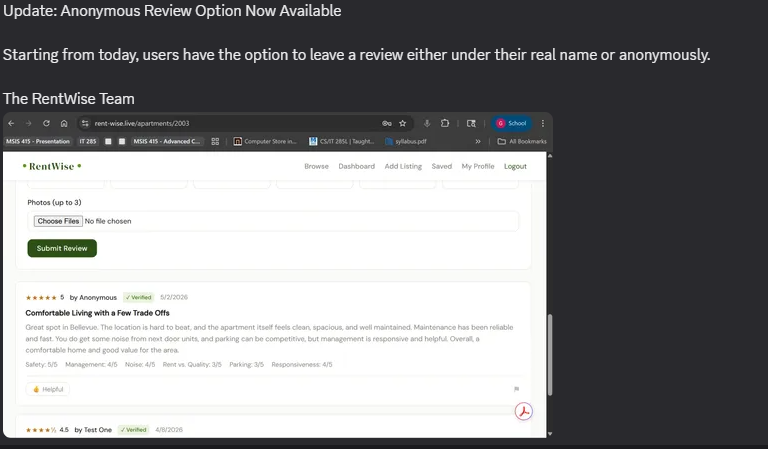This screenshot has height=449, width=768.
Task: Click the Verified badge on Anonymous review
Action: (x=139, y=297)
